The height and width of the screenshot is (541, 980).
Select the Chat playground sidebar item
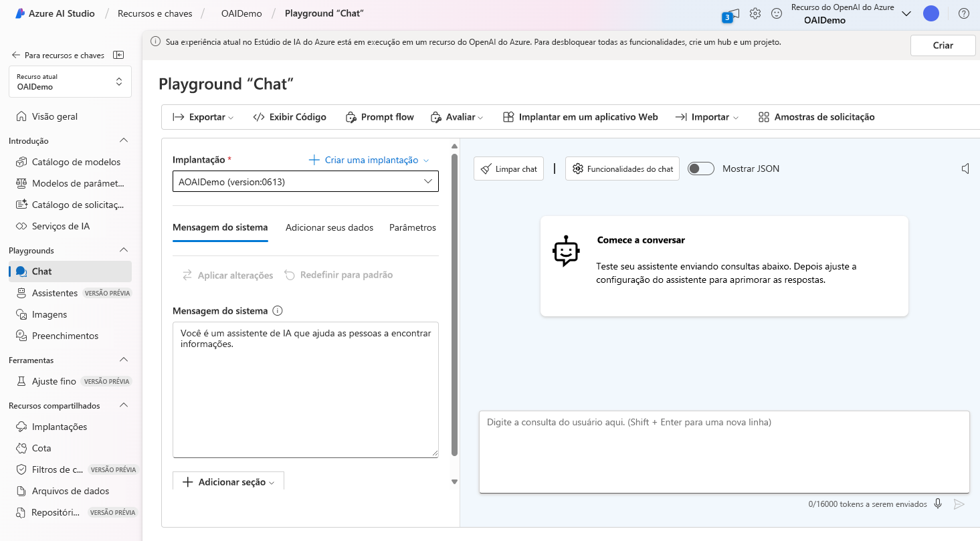pyautogui.click(x=70, y=272)
